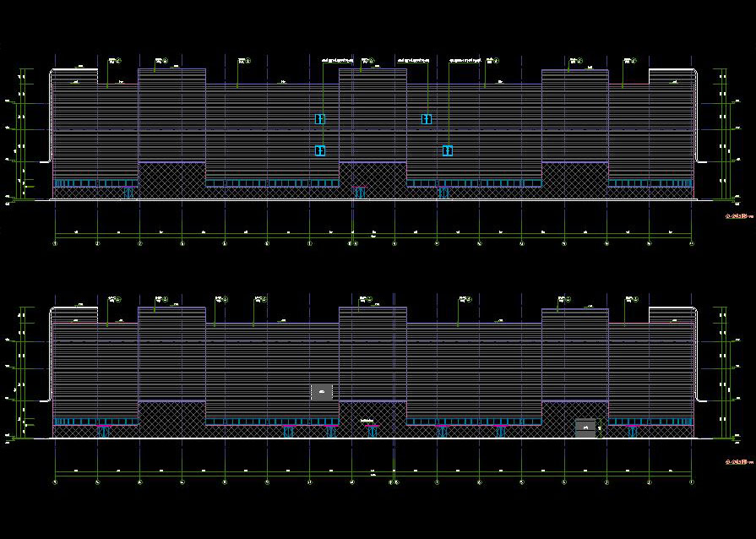Select the leftmost crosshatched panel in top elevation
Viewport: 756px width, 539px height.
click(171, 180)
